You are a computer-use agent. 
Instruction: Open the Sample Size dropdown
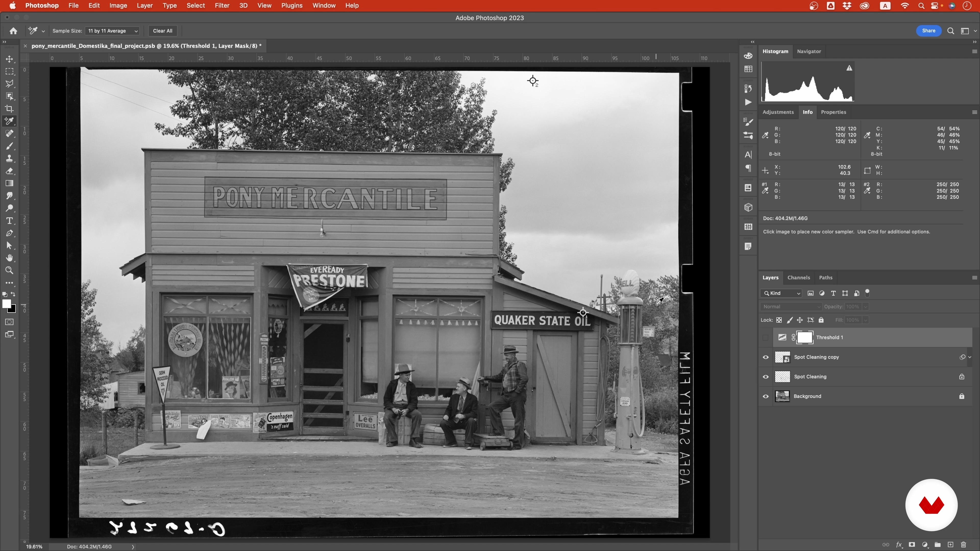113,31
